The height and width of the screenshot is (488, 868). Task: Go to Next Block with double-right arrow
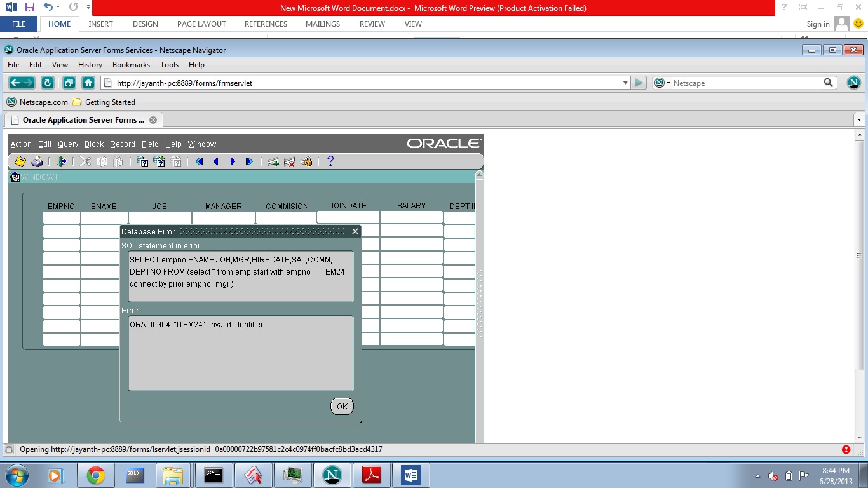click(x=249, y=161)
